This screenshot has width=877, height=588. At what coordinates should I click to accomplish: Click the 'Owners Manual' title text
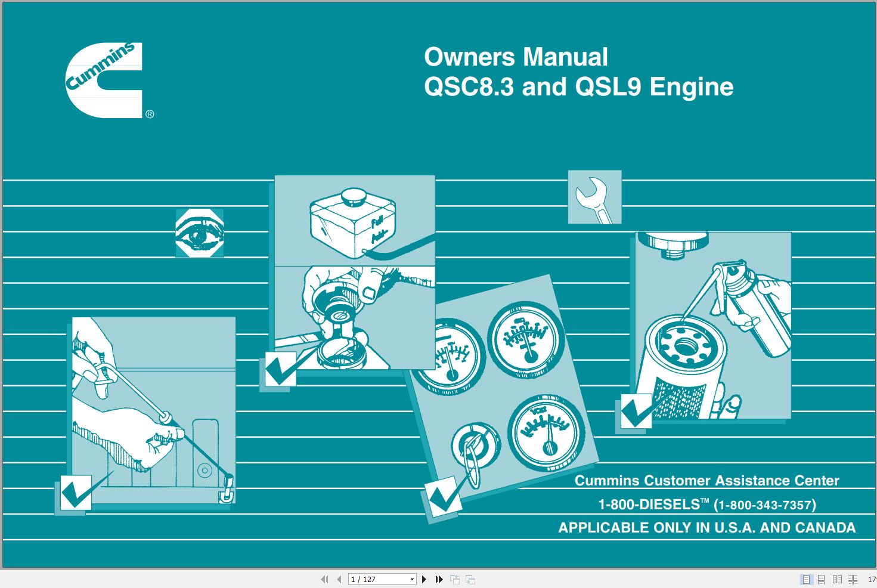516,57
